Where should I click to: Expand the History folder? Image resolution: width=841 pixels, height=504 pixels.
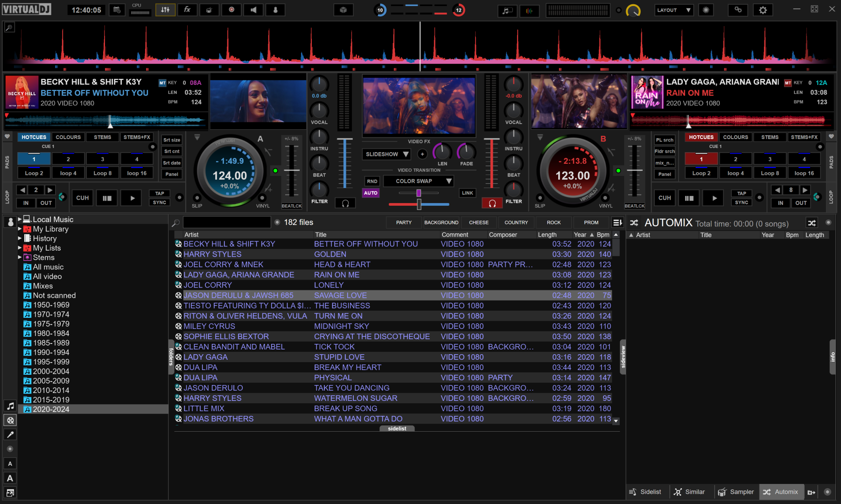pyautogui.click(x=20, y=238)
